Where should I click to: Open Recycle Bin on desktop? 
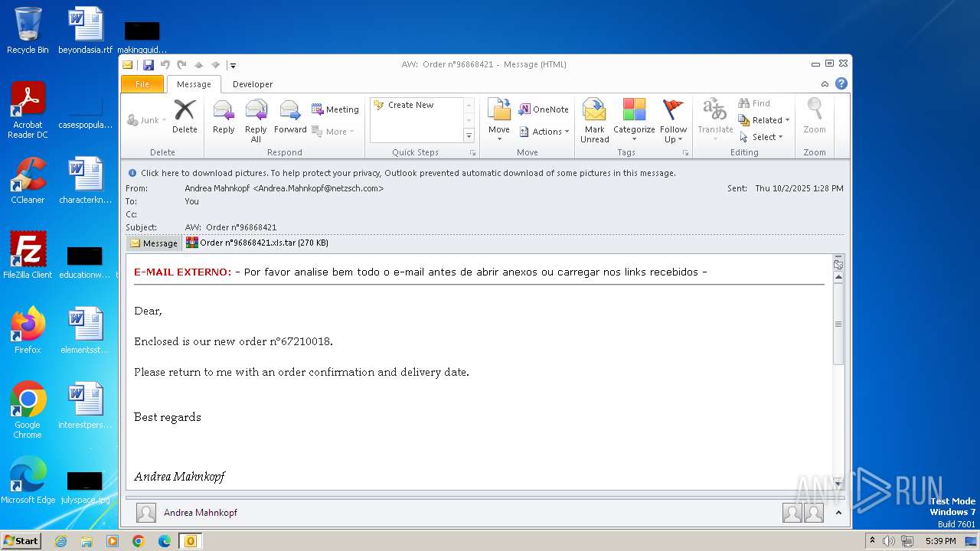click(28, 31)
